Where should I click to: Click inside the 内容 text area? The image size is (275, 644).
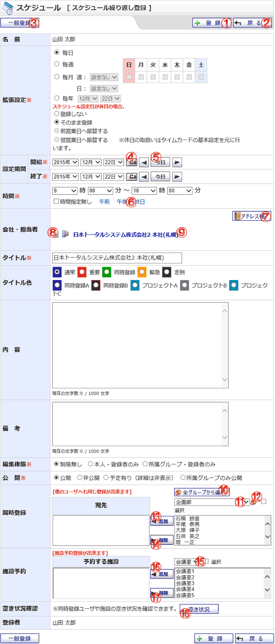click(x=140, y=345)
